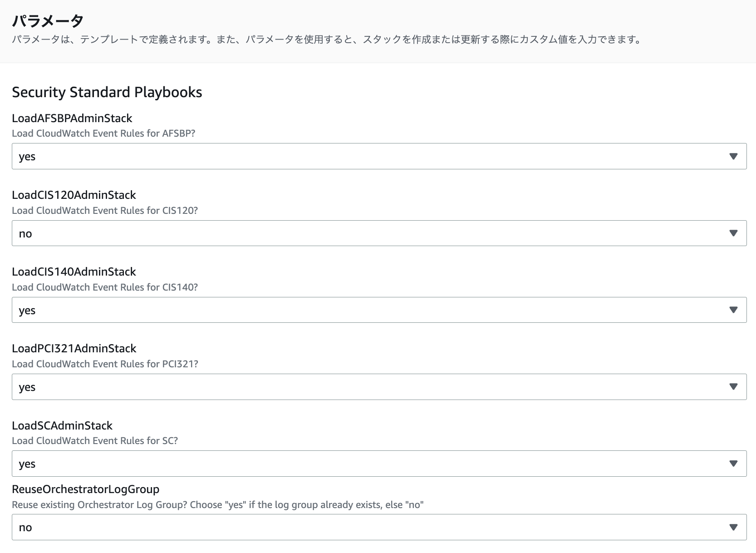Click the arrow icon in LoadAFSBPAdminStack dropdown
The image size is (756, 553).
point(733,157)
